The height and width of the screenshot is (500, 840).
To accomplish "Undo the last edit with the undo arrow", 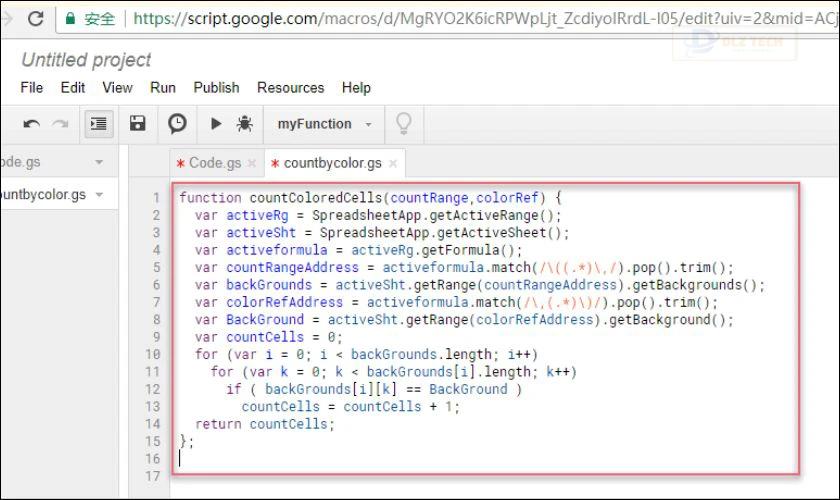I will click(x=32, y=124).
